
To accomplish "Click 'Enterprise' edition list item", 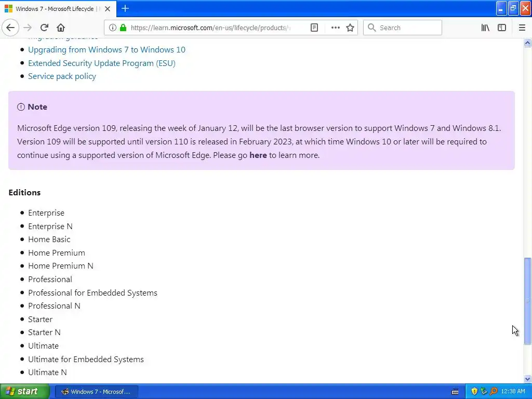I will point(46,213).
